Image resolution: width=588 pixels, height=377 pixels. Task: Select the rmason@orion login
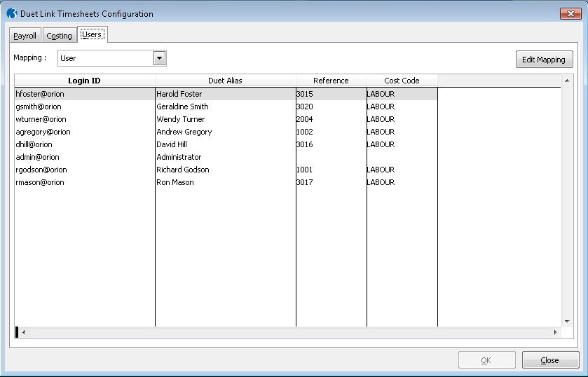40,182
